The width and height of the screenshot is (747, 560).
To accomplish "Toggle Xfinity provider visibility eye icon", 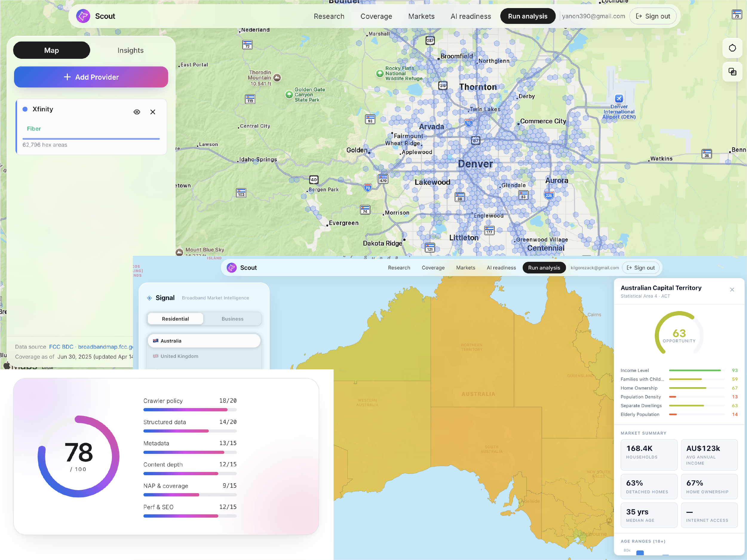I will coord(137,112).
